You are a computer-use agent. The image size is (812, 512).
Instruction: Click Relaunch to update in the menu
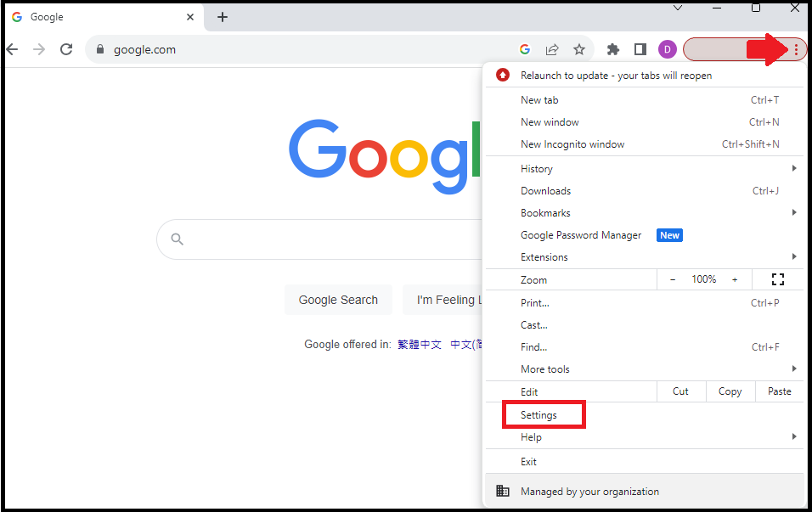(x=645, y=76)
